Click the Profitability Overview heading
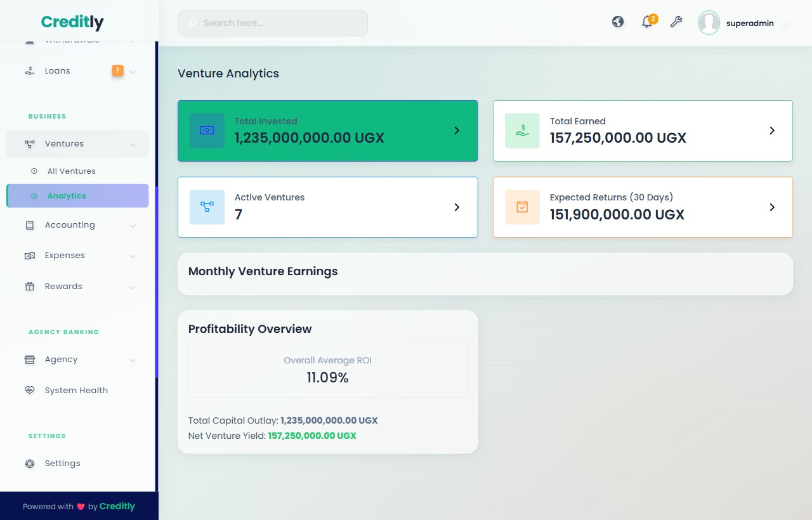This screenshot has width=812, height=520. 250,329
